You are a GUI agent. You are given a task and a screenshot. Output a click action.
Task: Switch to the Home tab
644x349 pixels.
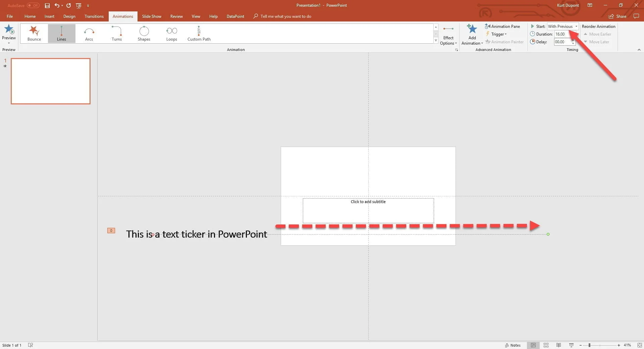pos(30,16)
